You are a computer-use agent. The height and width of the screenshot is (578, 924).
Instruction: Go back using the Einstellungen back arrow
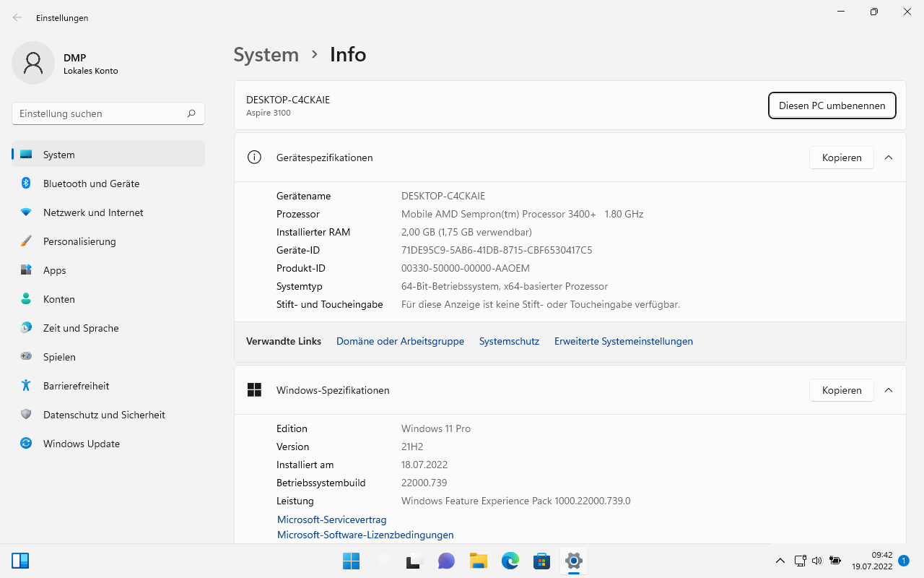tap(17, 17)
